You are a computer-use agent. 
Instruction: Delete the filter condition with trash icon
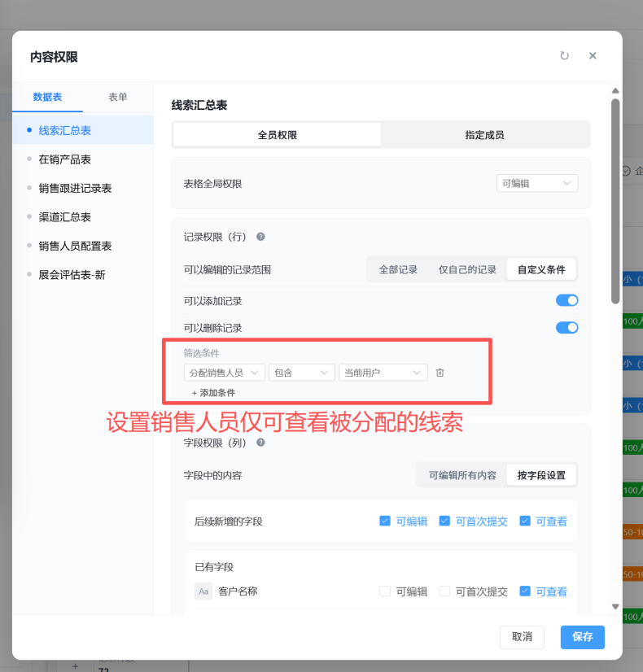click(x=440, y=373)
